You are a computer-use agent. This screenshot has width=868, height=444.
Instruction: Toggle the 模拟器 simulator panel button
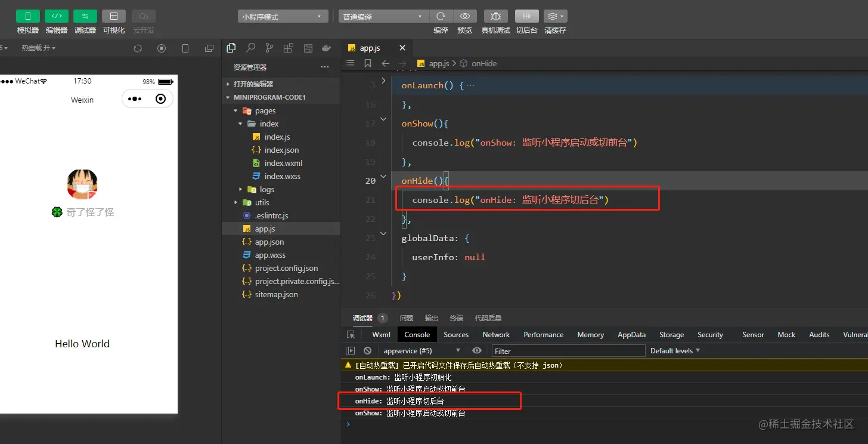[x=28, y=16]
